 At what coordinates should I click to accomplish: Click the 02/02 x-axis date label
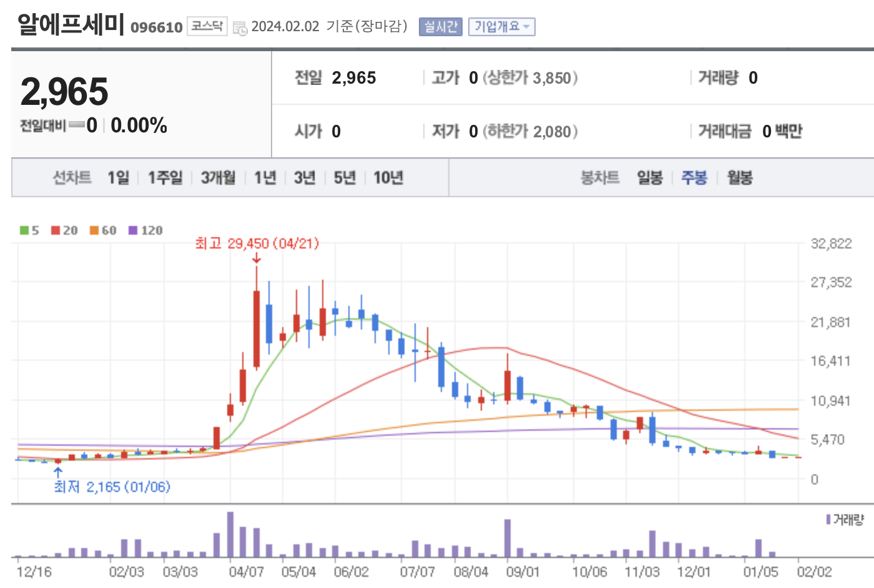click(x=815, y=572)
